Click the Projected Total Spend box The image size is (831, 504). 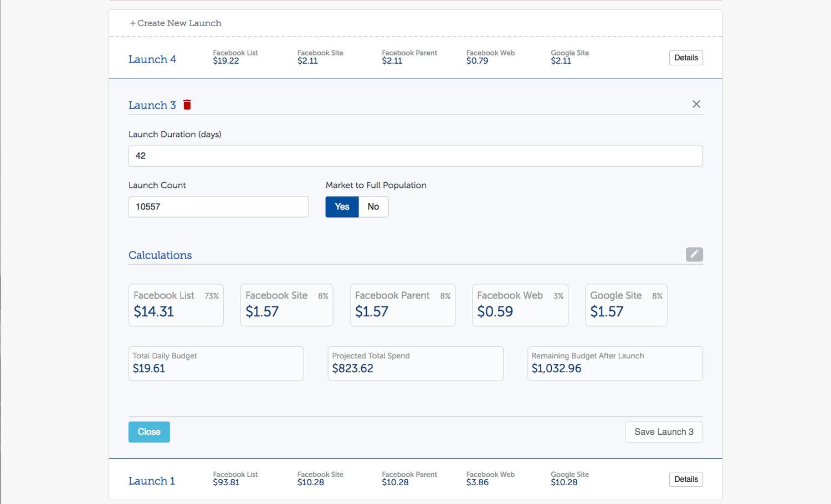415,363
